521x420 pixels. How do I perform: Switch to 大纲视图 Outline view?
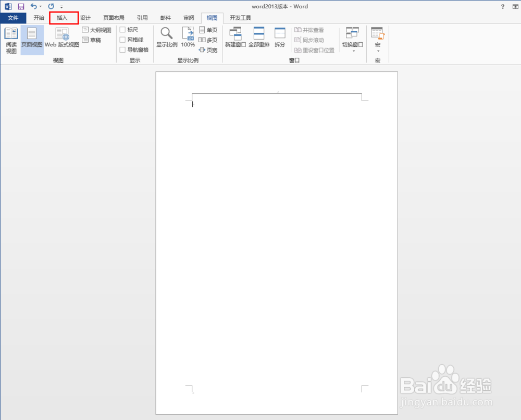[x=97, y=30]
